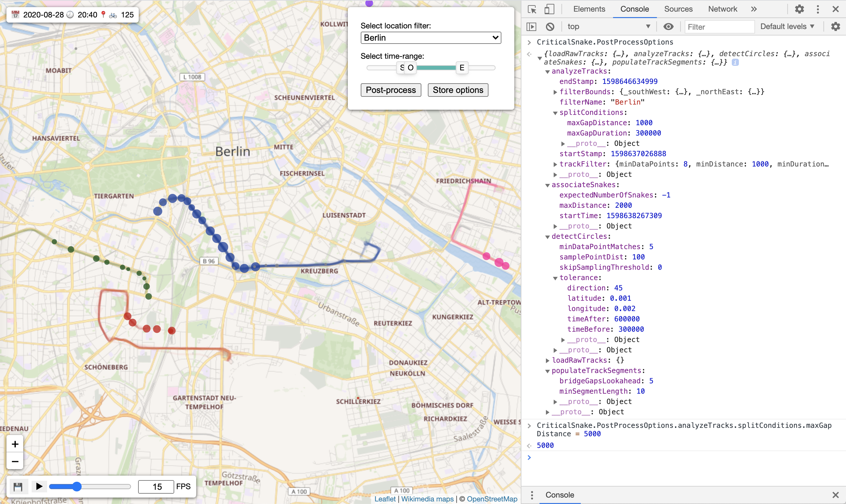Click Post-process button

pyautogui.click(x=391, y=89)
